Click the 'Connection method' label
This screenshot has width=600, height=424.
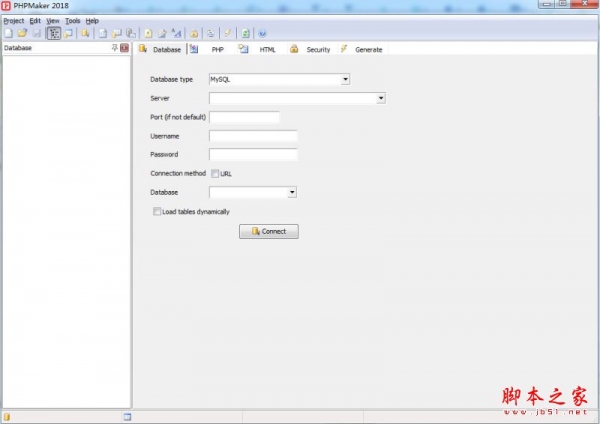coord(178,173)
